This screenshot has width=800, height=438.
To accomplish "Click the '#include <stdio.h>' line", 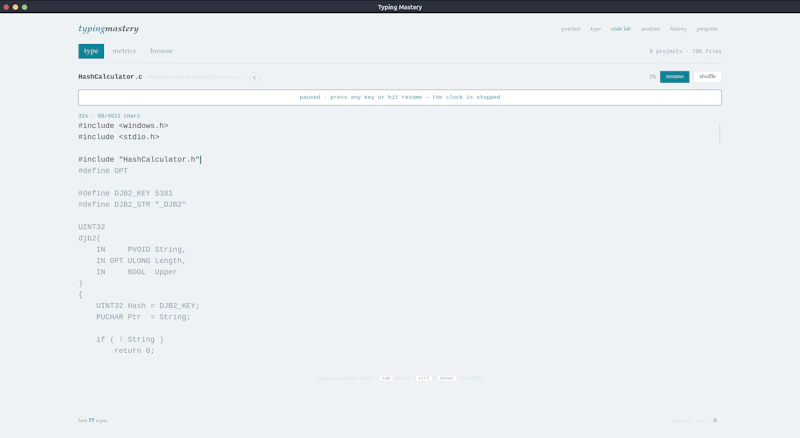I will [x=118, y=137].
